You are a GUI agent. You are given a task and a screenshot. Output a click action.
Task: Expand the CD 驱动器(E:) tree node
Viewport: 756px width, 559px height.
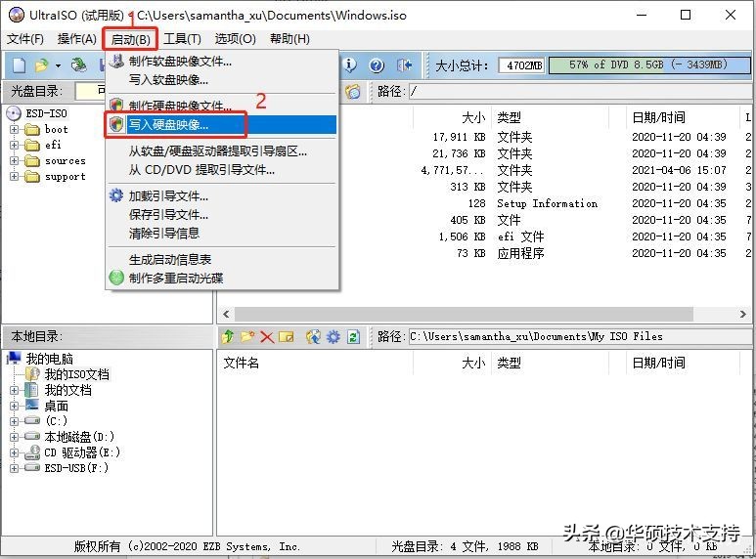point(14,453)
